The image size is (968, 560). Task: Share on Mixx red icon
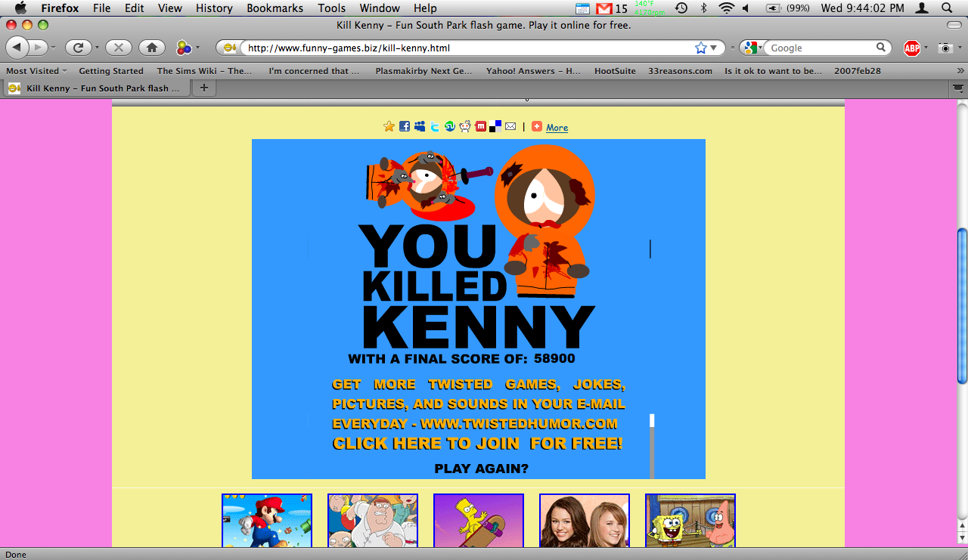pos(480,126)
